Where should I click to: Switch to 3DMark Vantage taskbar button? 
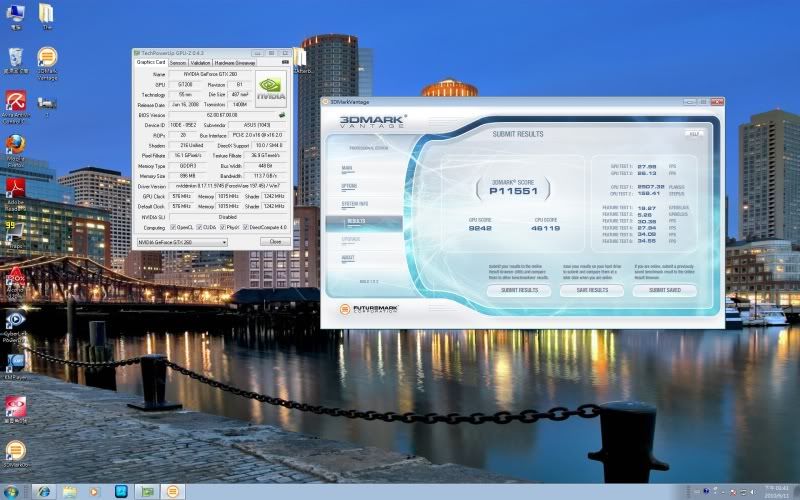(x=173, y=492)
